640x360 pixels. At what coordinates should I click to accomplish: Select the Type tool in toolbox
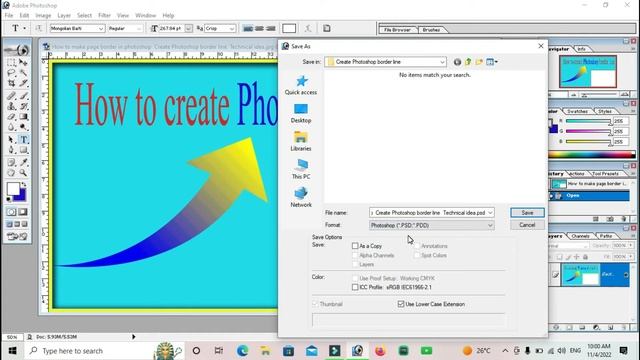tap(23, 140)
